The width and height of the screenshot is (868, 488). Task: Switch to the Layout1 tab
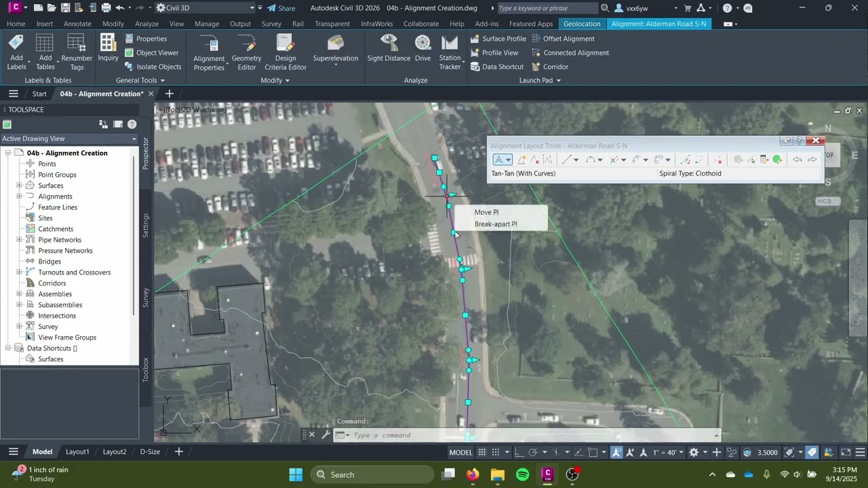coord(77,451)
